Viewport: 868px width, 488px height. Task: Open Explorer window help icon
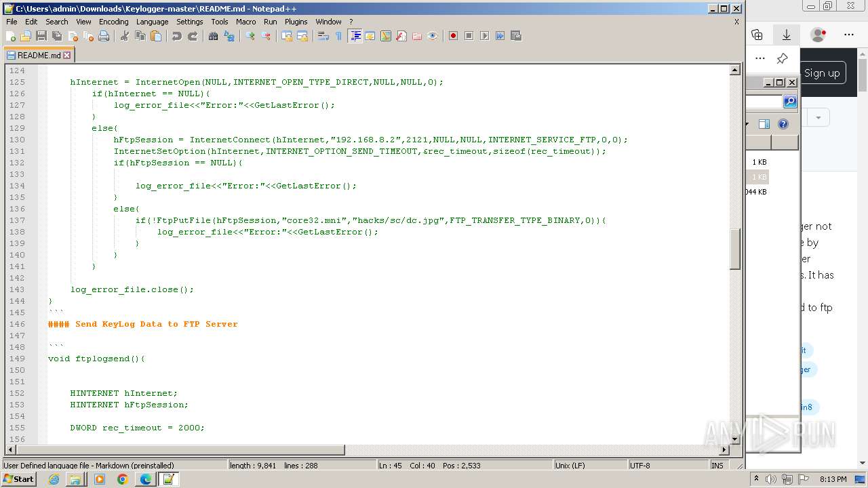(783, 124)
